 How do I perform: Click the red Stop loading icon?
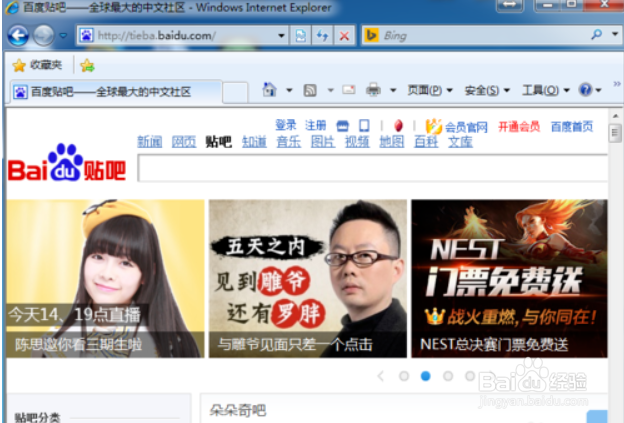tap(344, 36)
